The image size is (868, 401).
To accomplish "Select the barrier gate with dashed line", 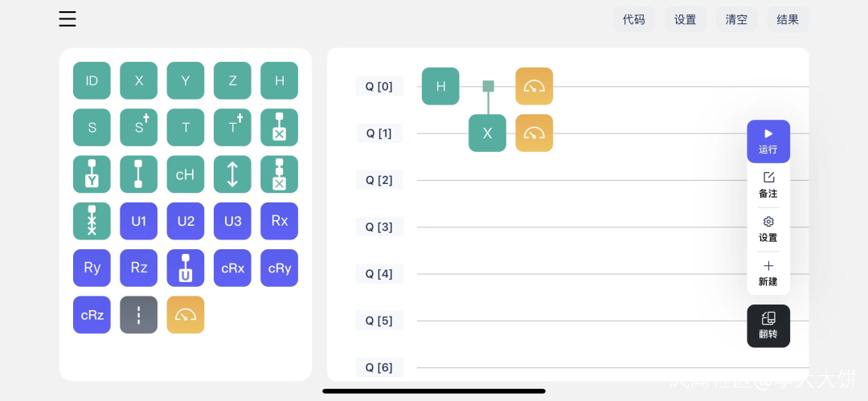I will tap(139, 315).
